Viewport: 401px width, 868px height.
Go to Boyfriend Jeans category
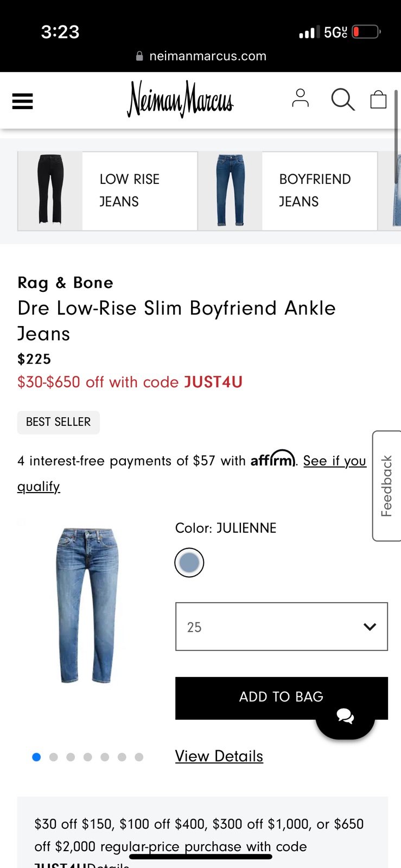[288, 191]
